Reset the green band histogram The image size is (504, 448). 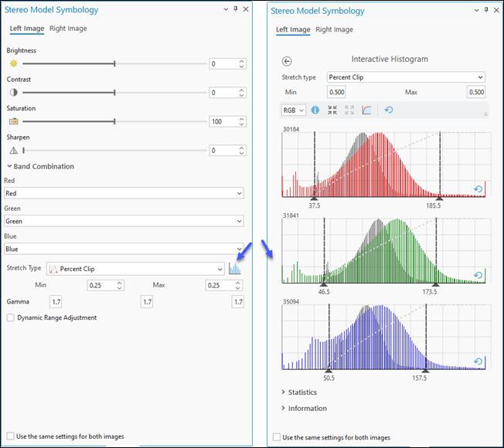coord(477,275)
